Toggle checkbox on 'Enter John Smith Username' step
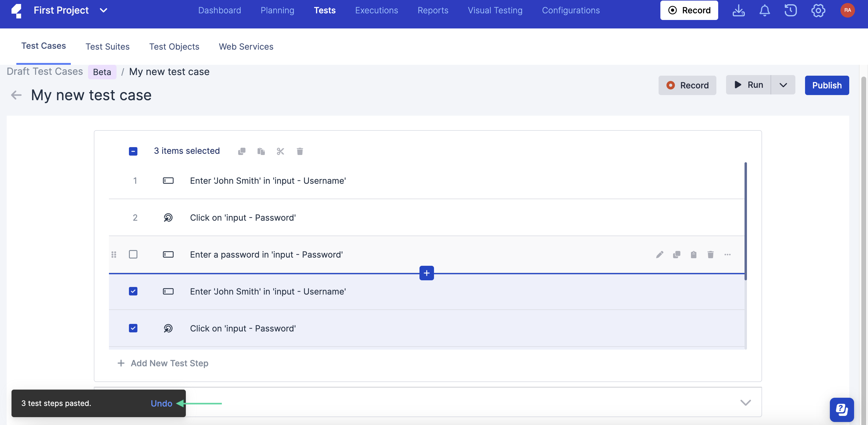This screenshot has width=868, height=425. coord(133,291)
